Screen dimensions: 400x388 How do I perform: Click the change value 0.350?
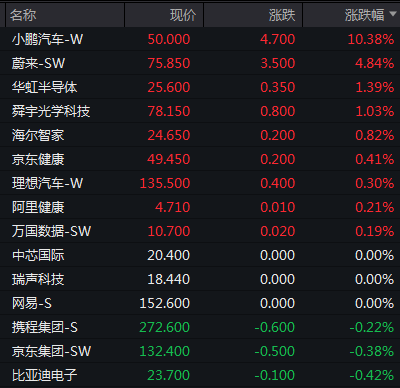click(278, 87)
